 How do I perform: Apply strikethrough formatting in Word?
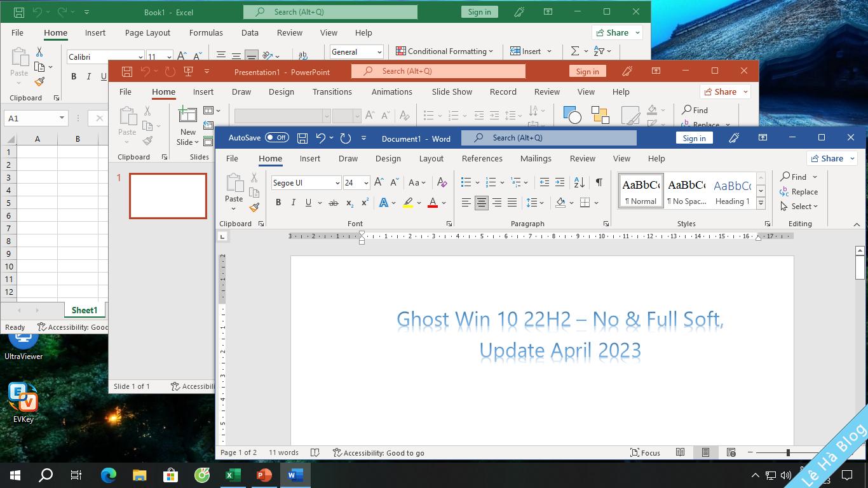[x=333, y=203]
